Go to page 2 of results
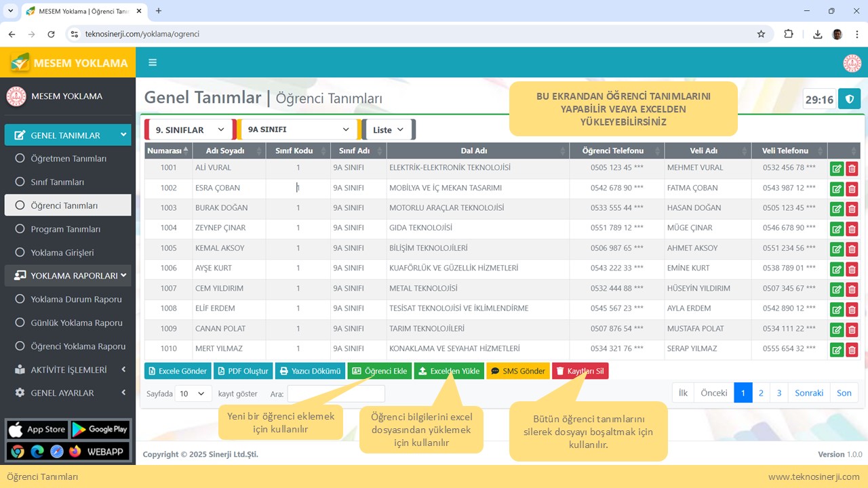The image size is (868, 488). (761, 393)
